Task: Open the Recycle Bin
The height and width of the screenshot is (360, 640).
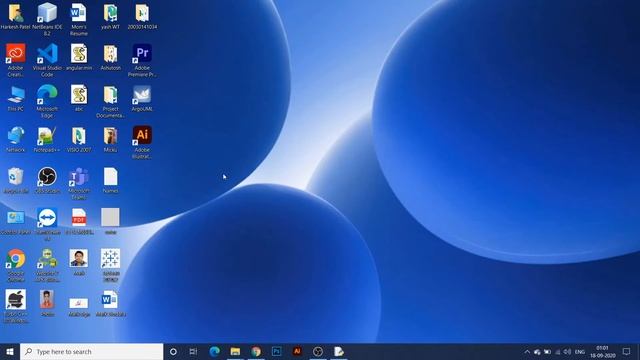Action: (16, 177)
